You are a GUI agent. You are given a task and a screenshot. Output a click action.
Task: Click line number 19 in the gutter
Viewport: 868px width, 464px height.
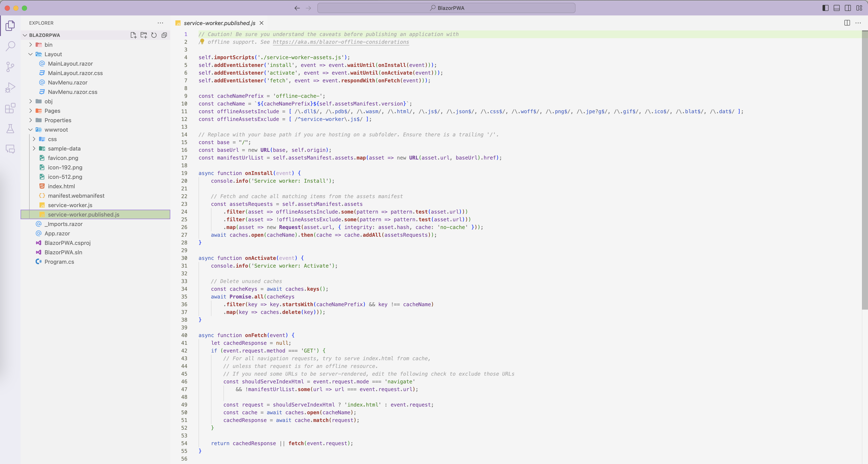pyautogui.click(x=184, y=173)
